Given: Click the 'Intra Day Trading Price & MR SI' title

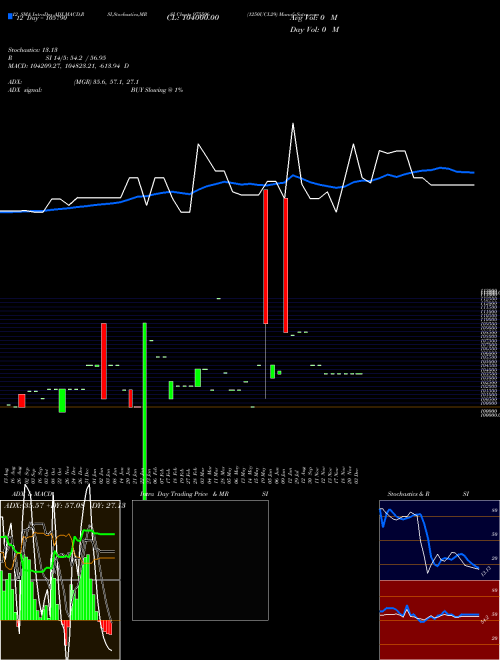Looking at the screenshot, I should 204,494.
